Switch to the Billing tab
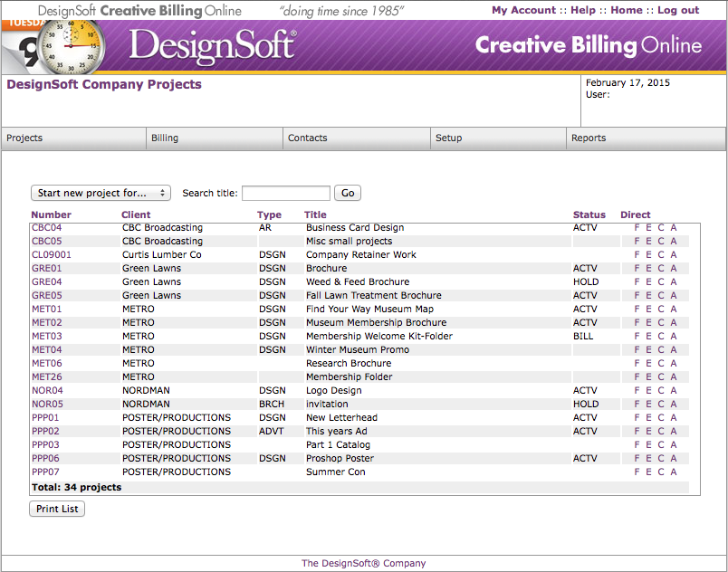Image resolution: width=728 pixels, height=572 pixels. (x=163, y=138)
